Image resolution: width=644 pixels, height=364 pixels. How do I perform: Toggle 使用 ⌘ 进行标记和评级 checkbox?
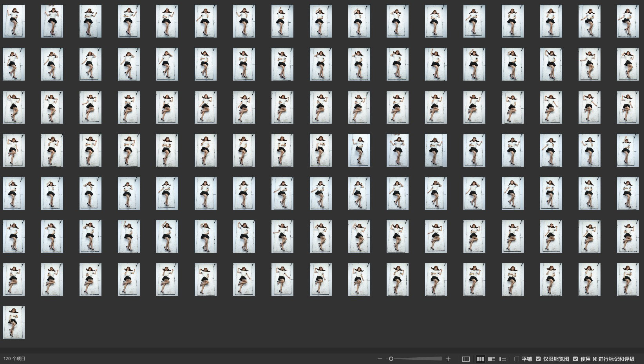click(575, 359)
